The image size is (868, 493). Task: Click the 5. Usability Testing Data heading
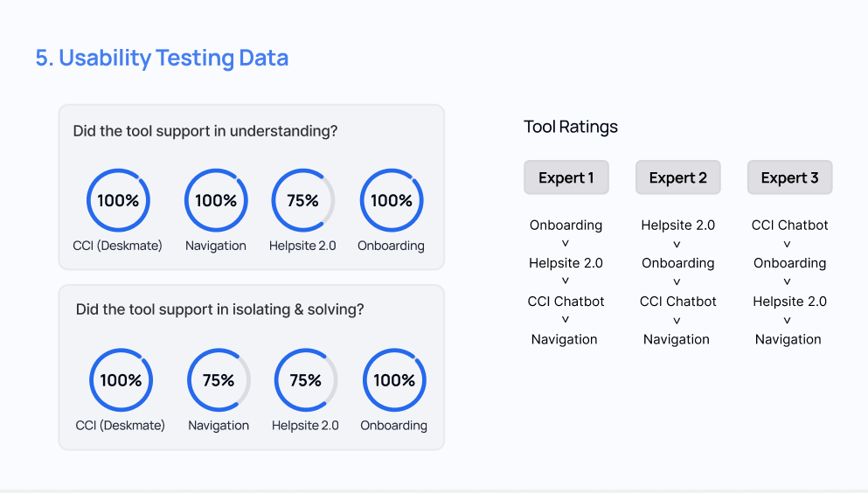162,59
